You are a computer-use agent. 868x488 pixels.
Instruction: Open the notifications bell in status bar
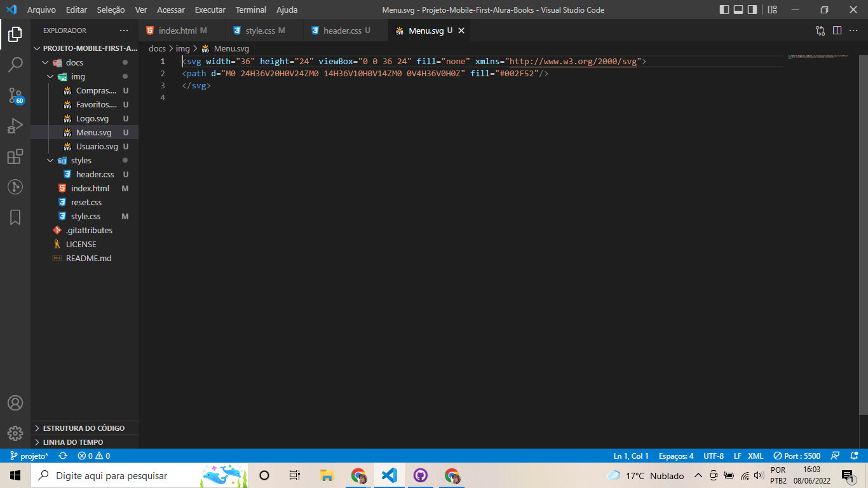click(853, 456)
